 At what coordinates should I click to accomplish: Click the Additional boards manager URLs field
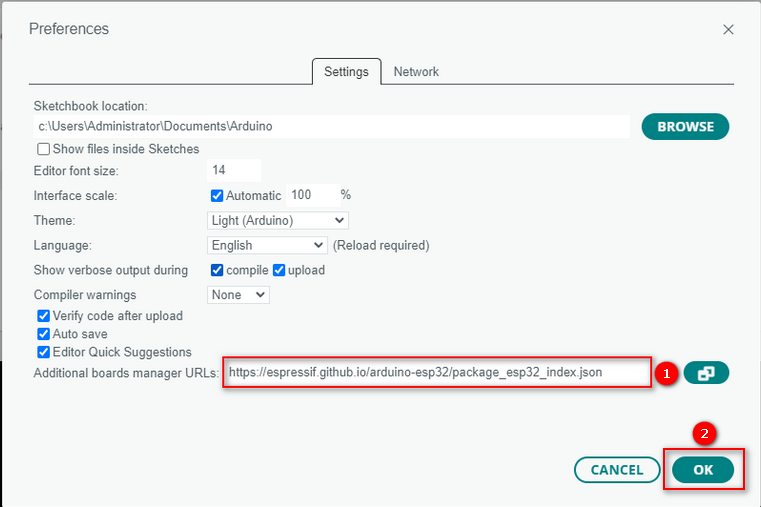[437, 373]
